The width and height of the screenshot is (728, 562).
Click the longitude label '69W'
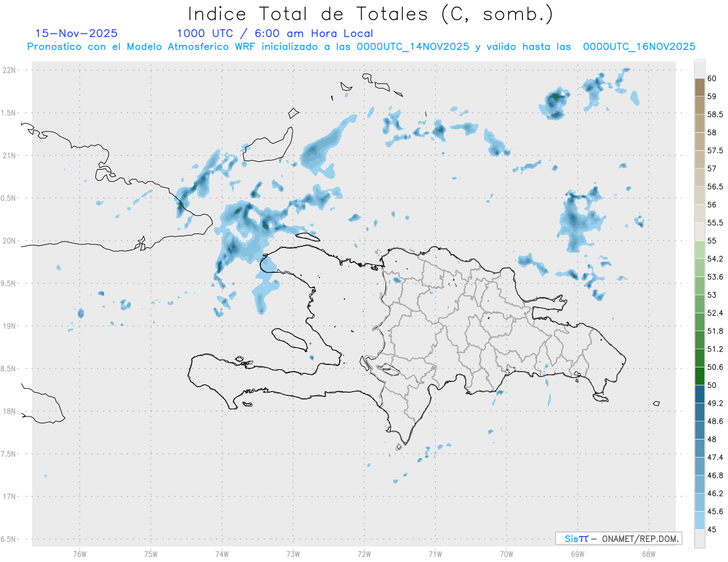[577, 554]
